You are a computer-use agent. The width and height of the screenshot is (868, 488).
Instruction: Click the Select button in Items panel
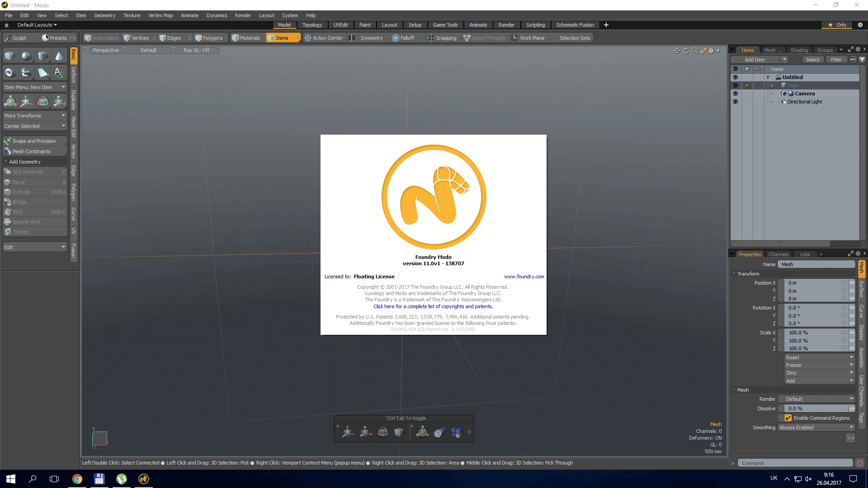click(x=812, y=60)
